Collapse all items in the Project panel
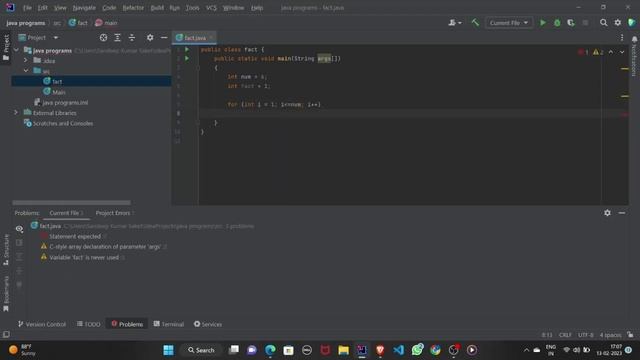This screenshot has height=360, width=640. [x=132, y=38]
